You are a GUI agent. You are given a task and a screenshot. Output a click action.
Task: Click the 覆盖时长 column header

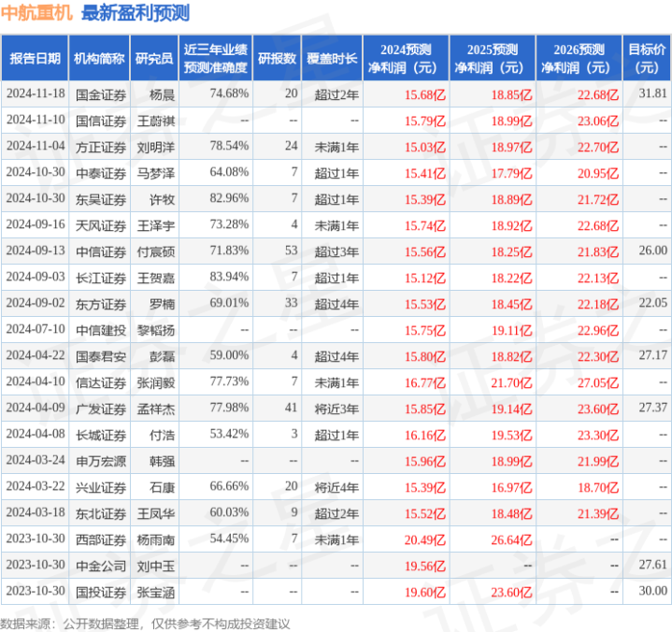coord(332,58)
